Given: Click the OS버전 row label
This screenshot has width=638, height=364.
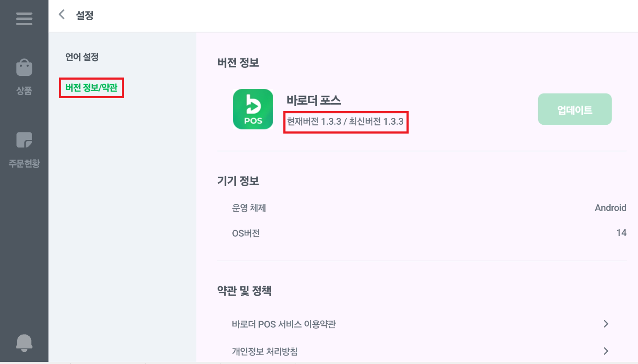Looking at the screenshot, I should point(246,233).
